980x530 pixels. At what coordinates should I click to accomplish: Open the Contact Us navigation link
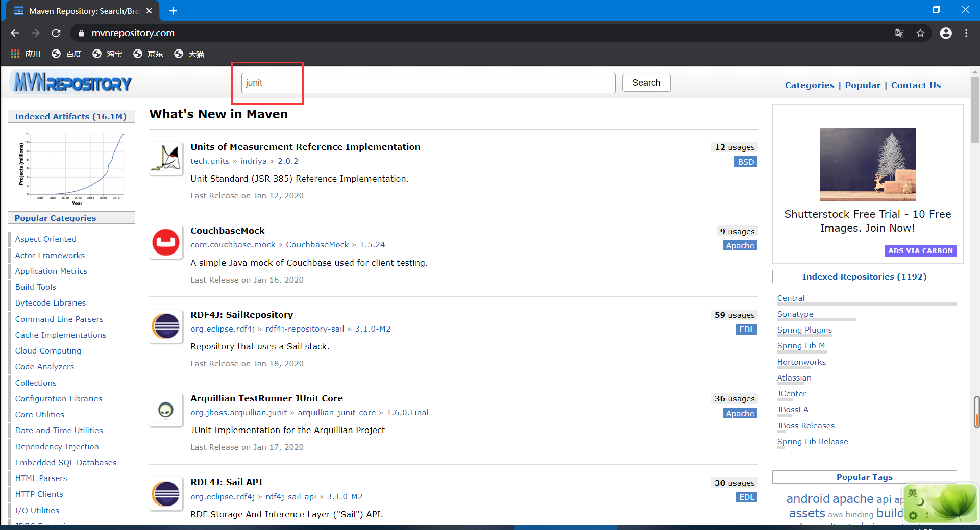916,85
